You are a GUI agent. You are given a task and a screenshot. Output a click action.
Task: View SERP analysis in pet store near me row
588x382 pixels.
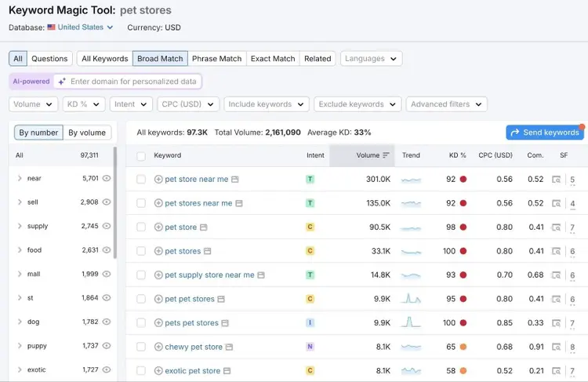[556, 180]
